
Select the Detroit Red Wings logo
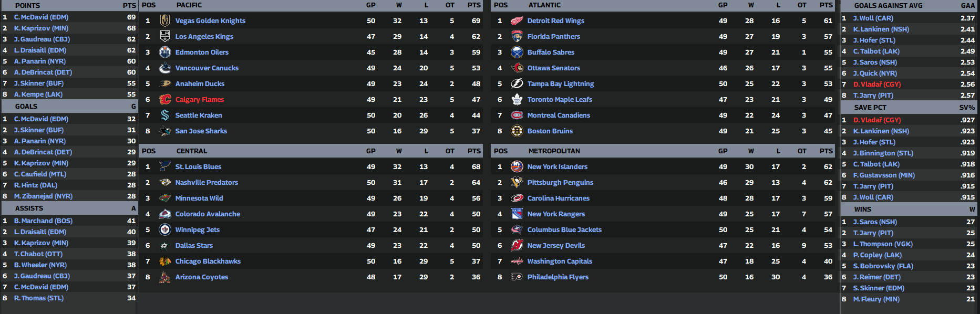(517, 21)
